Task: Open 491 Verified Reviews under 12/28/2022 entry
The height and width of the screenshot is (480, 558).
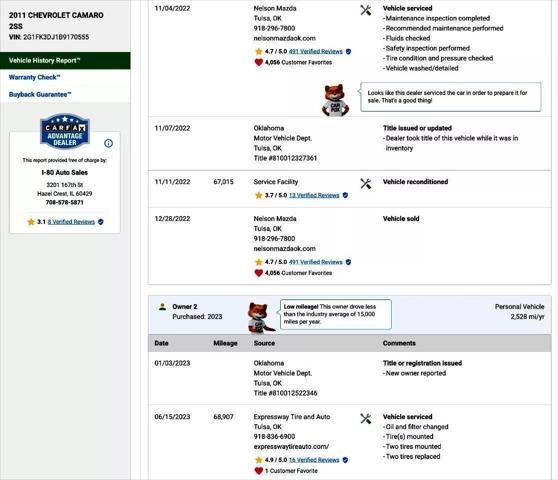Action: tap(316, 262)
